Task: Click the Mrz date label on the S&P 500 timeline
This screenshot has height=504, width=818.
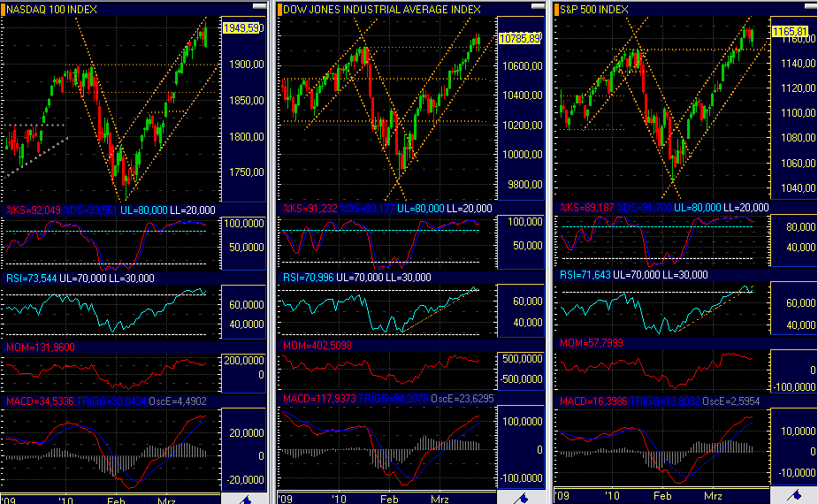Action: click(x=712, y=496)
